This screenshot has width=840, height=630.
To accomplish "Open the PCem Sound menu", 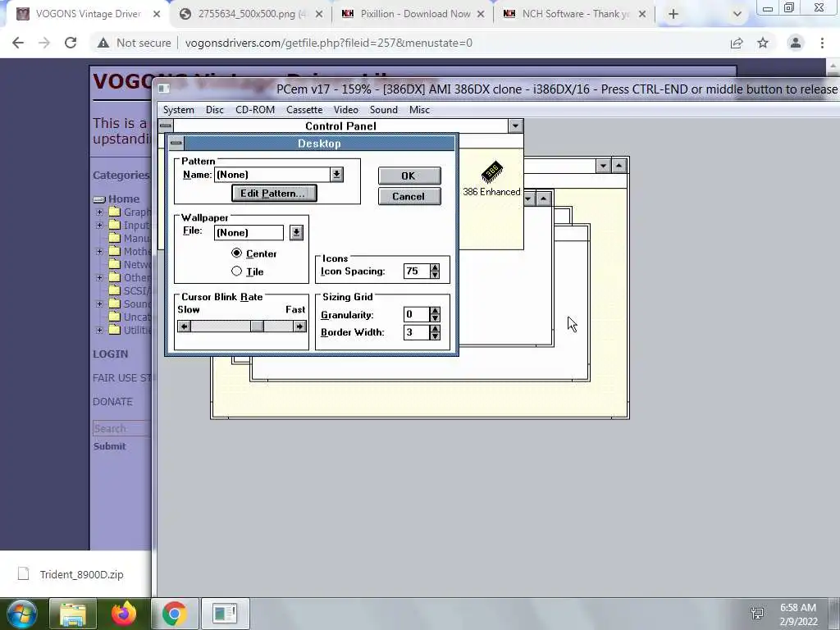I will (x=384, y=110).
